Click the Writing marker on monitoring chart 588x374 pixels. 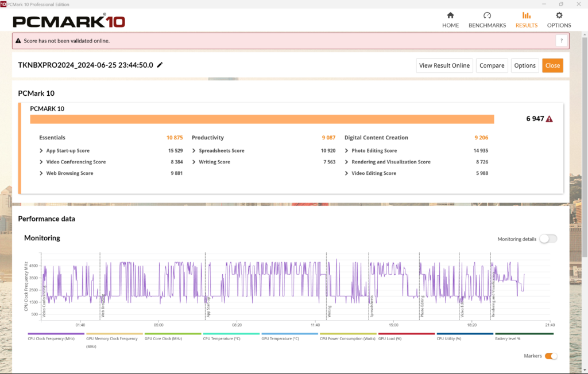point(329,311)
